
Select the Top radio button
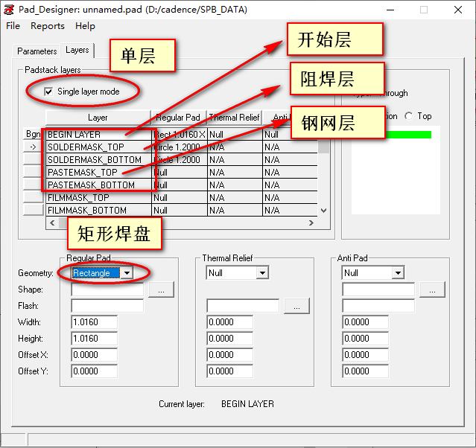[408, 116]
